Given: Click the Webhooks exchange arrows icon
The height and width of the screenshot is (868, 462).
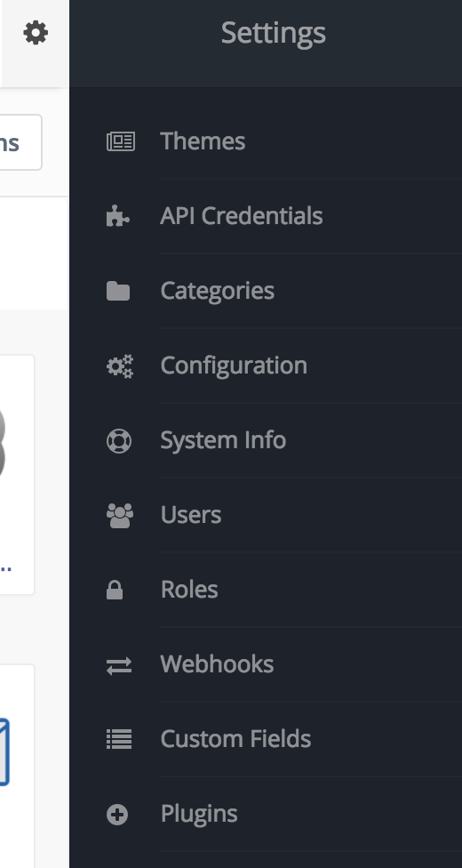Looking at the screenshot, I should (x=119, y=665).
